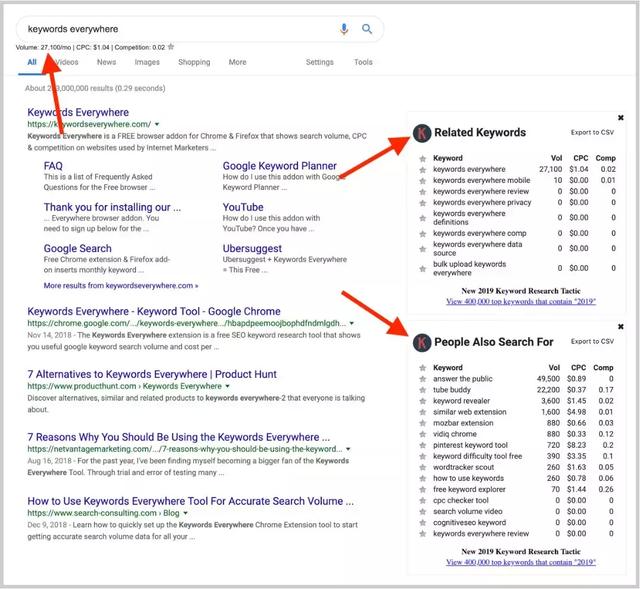Image resolution: width=640 pixels, height=589 pixels.
Task: Open 'How to Use Keywords Everywhere Tool' result
Action: (190, 501)
